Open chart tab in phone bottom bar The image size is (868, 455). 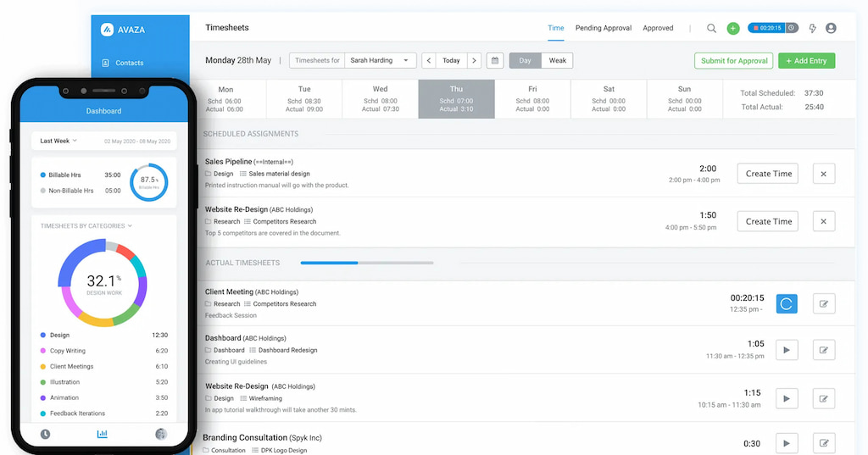(x=103, y=434)
